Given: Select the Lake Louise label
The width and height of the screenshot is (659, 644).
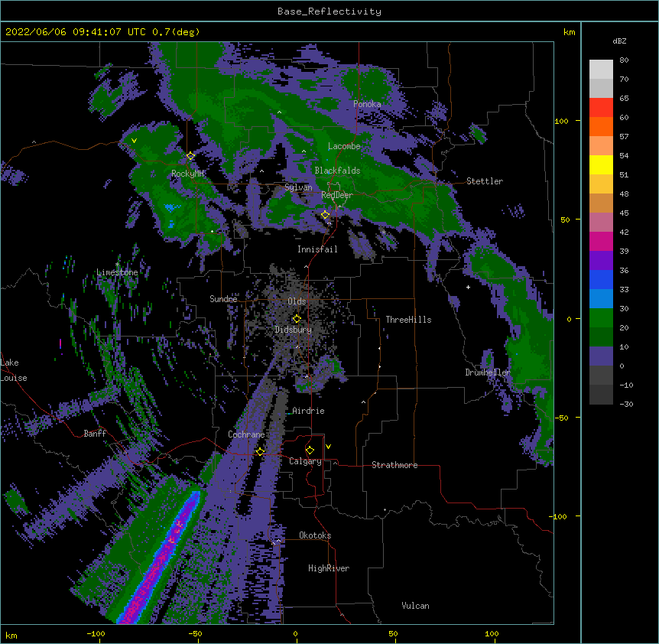Looking at the screenshot, I should click(x=14, y=370).
